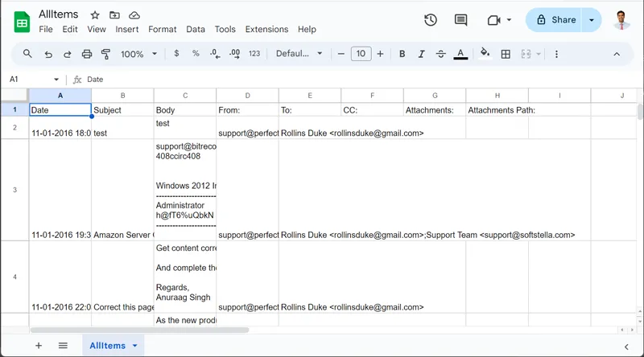This screenshot has width=644, height=357.
Task: Star this AllItems spreadsheet
Action: pos(95,15)
